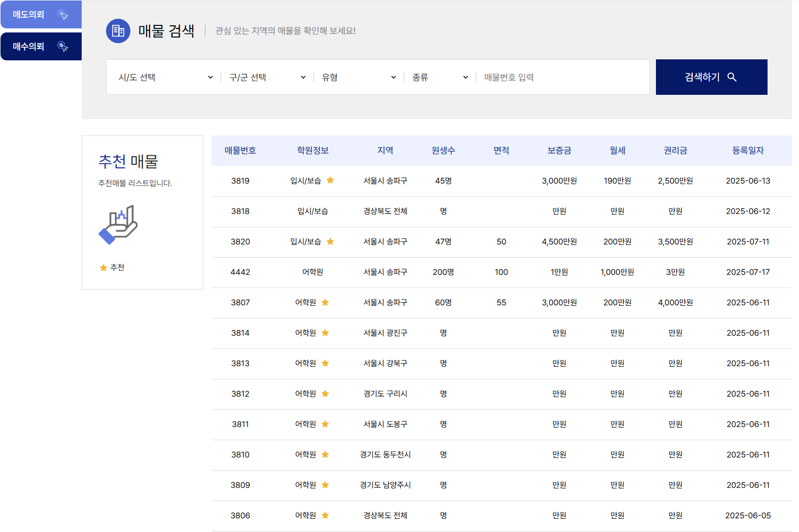Expand the 종류 dropdown
Image resolution: width=799 pixels, height=532 pixels.
coord(439,77)
